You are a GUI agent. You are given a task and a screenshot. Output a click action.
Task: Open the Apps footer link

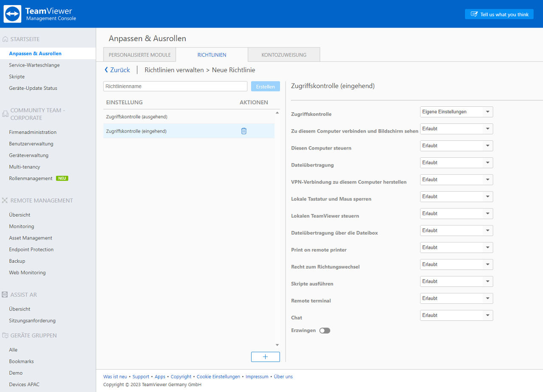[x=160, y=376]
